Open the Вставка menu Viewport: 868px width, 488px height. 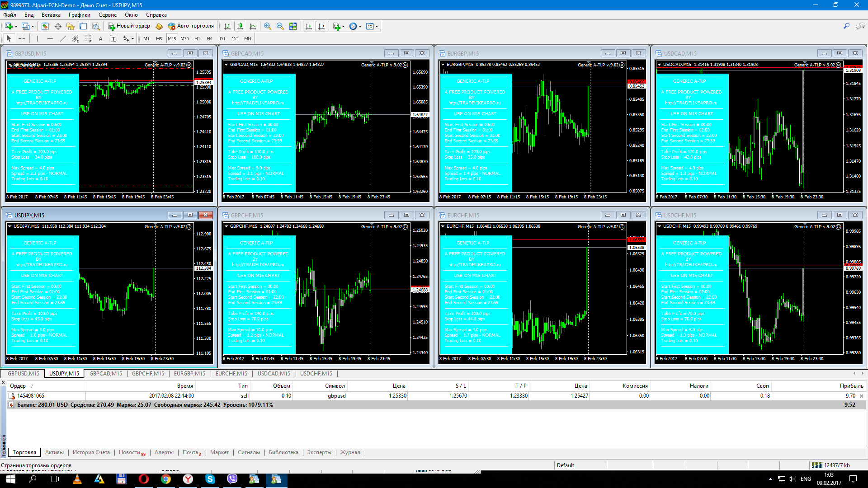[51, 15]
